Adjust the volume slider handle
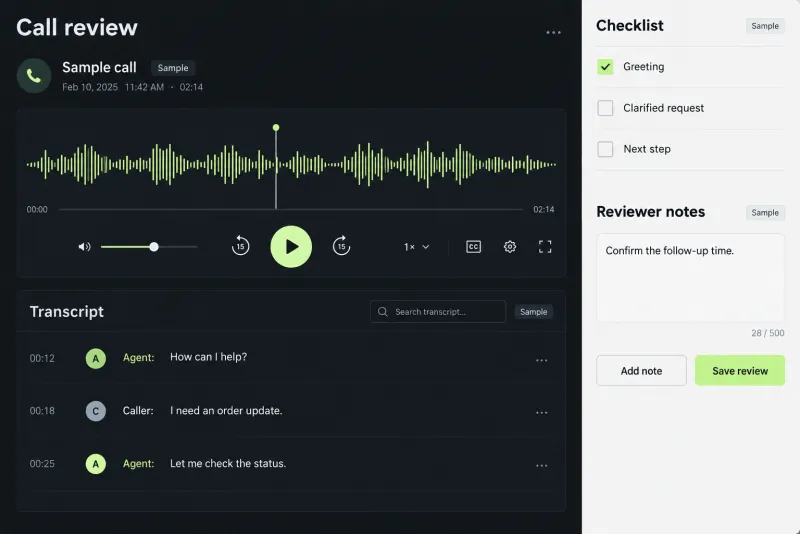Screen dimensions: 800x534 (x=154, y=247)
